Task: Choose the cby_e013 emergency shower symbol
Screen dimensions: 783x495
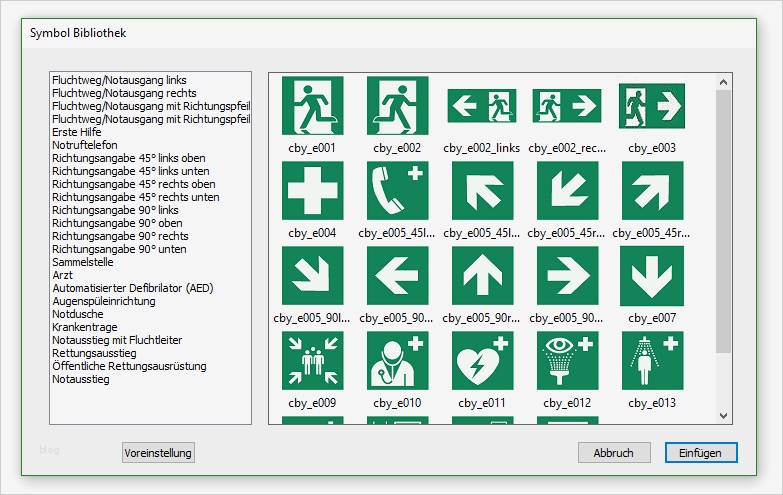Action: coord(652,361)
